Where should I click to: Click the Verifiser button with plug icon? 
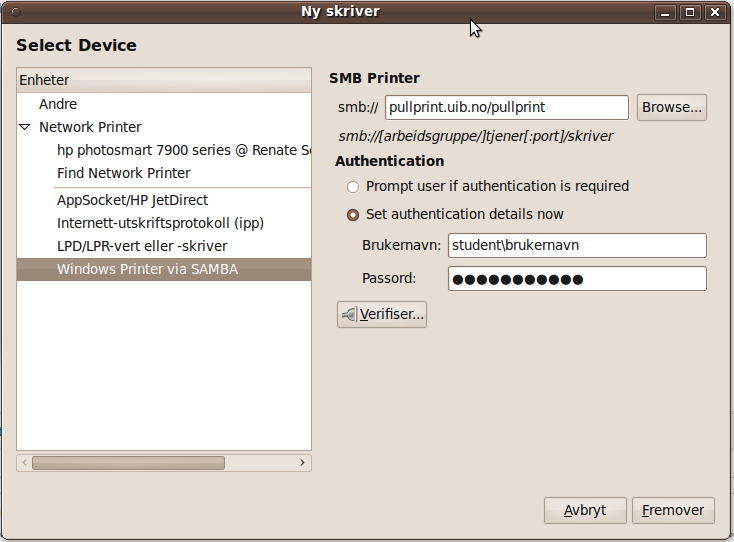click(x=382, y=315)
